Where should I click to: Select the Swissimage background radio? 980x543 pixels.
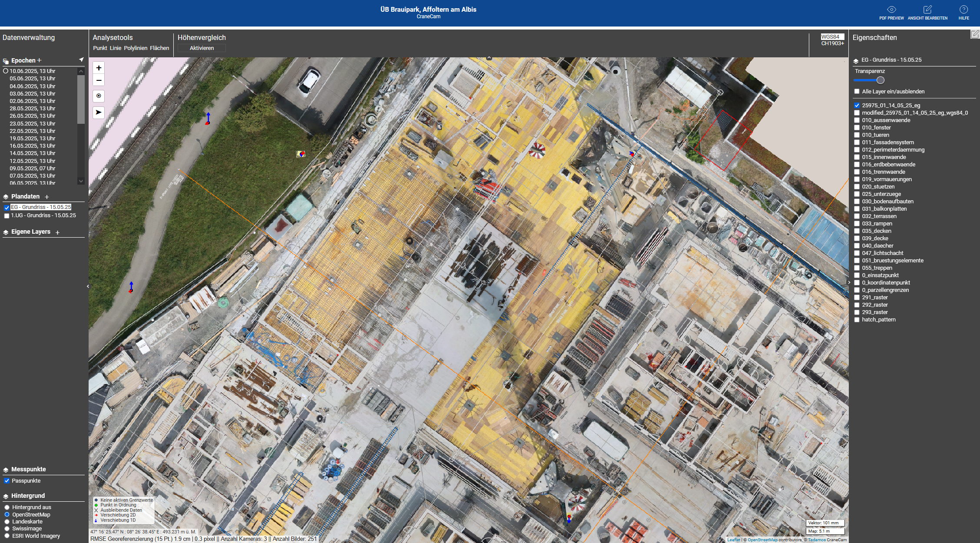pyautogui.click(x=7, y=529)
